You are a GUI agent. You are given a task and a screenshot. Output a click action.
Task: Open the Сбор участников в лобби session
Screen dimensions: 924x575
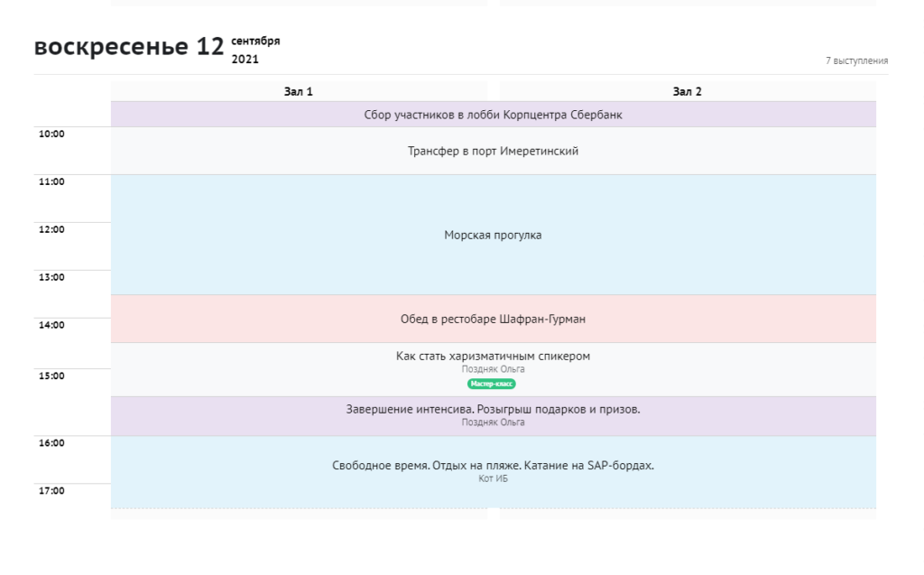pyautogui.click(x=493, y=115)
